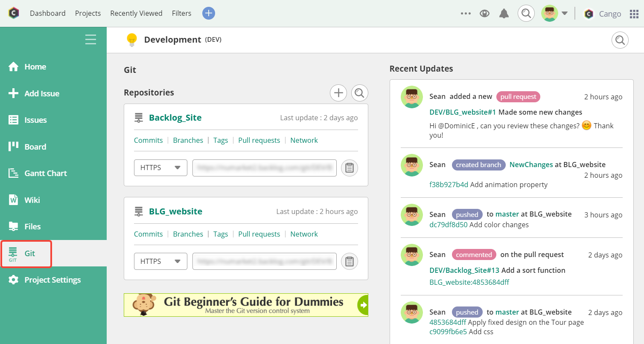Copy the BLG_website repository URL

click(350, 261)
